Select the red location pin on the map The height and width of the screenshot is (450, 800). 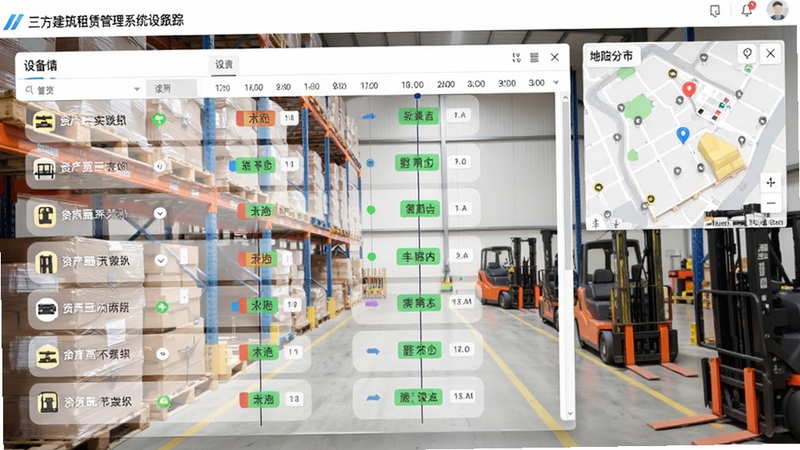(689, 89)
